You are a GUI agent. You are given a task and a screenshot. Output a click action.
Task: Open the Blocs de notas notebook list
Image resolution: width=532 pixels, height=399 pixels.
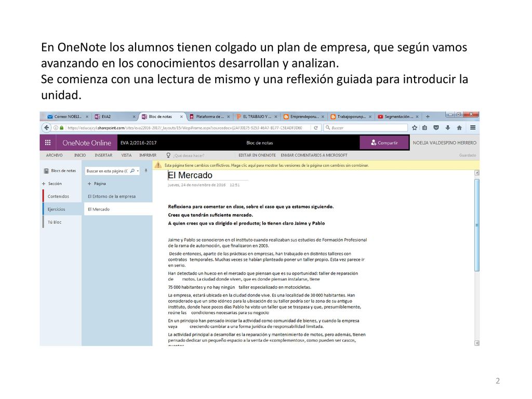click(60, 170)
